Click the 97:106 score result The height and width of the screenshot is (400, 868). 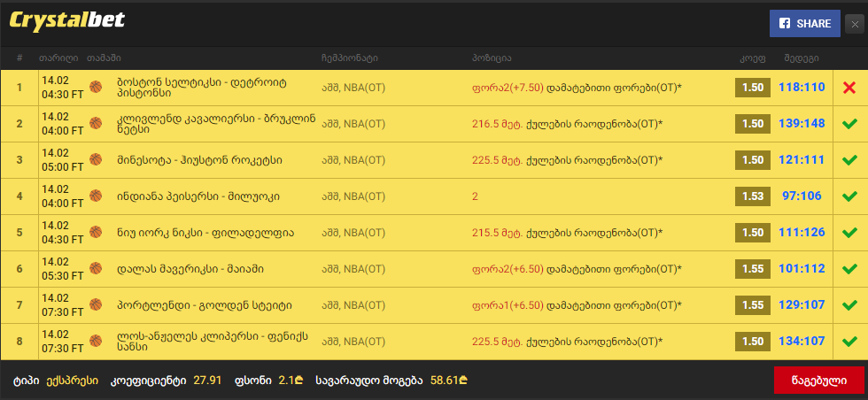802,196
